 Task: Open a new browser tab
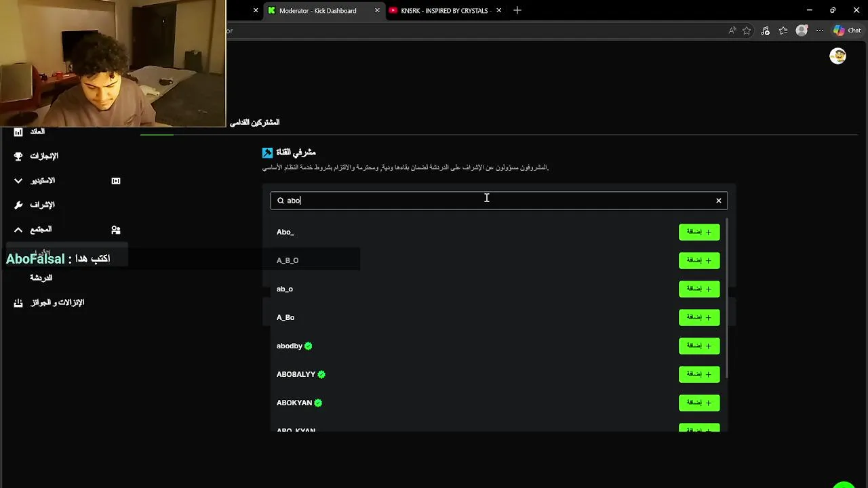click(x=517, y=10)
